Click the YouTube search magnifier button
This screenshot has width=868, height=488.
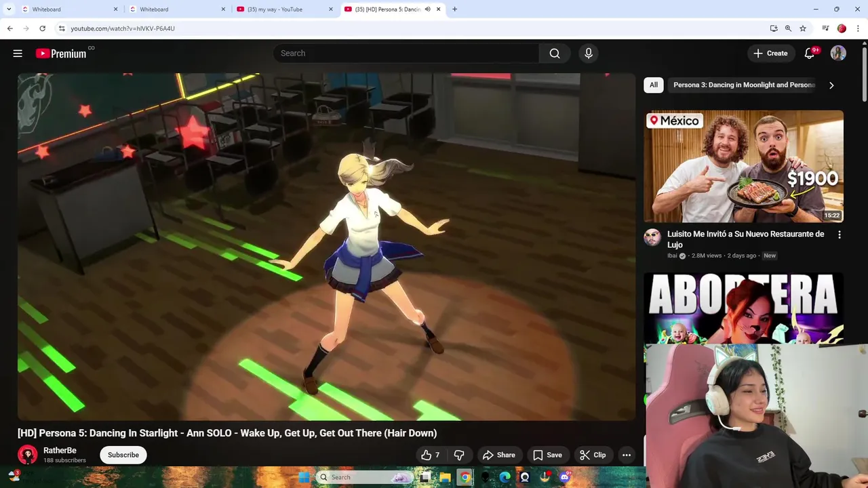[x=555, y=54]
